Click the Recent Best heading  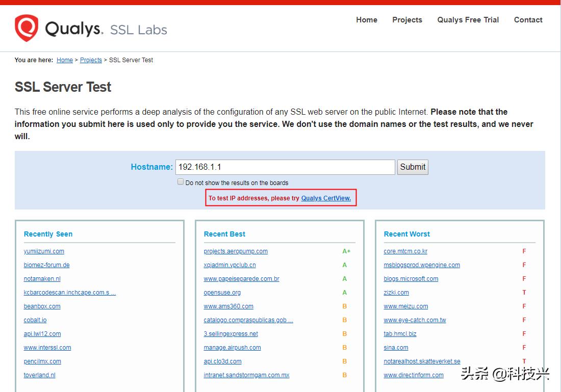pyautogui.click(x=224, y=234)
